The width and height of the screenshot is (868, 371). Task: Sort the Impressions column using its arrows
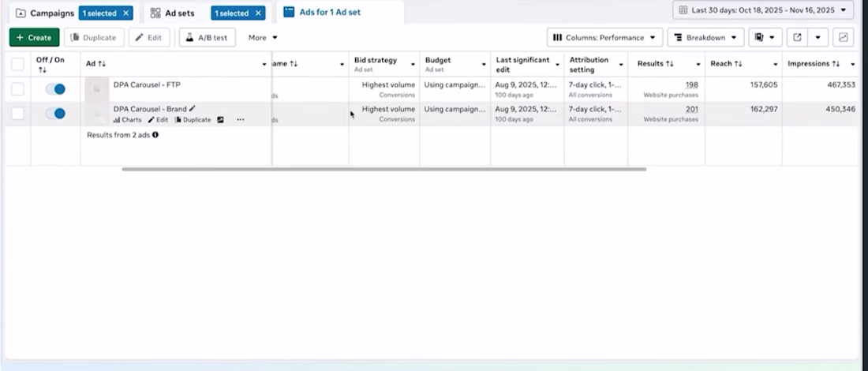click(836, 64)
